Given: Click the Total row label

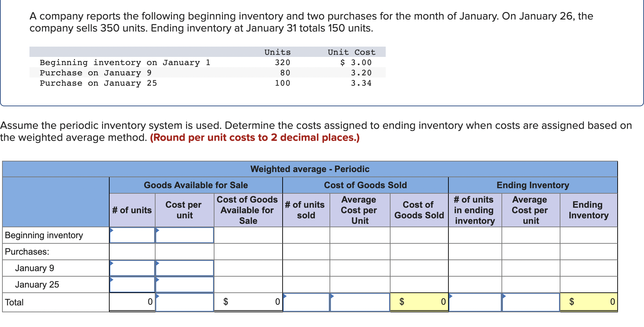Looking at the screenshot, I should pyautogui.click(x=14, y=302).
